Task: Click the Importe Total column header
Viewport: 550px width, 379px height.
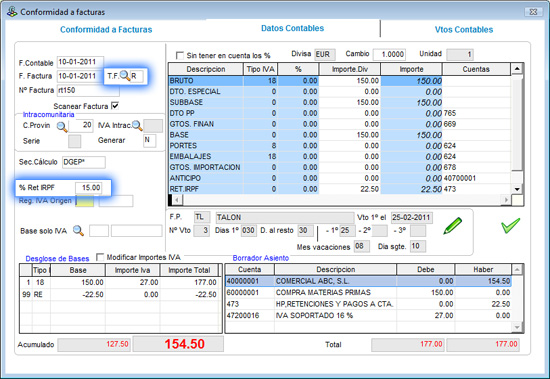Action: (x=189, y=270)
